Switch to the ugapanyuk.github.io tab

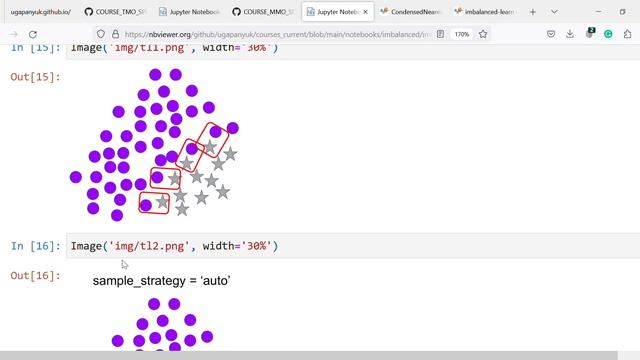coord(40,12)
